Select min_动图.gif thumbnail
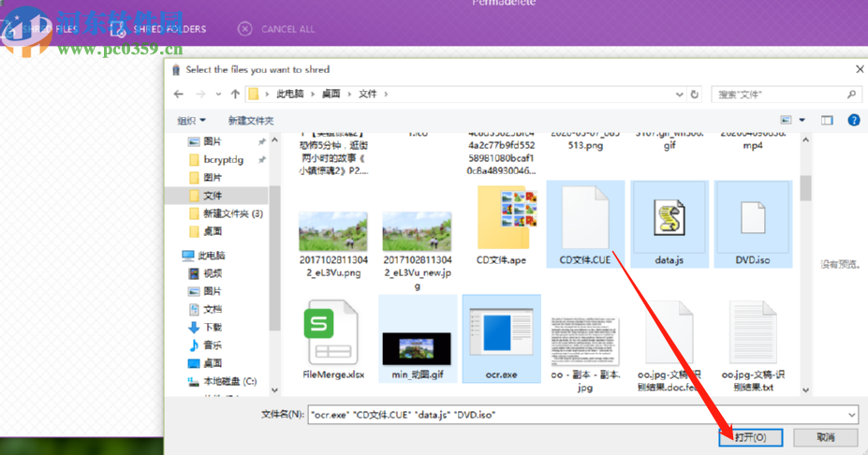 [417, 349]
